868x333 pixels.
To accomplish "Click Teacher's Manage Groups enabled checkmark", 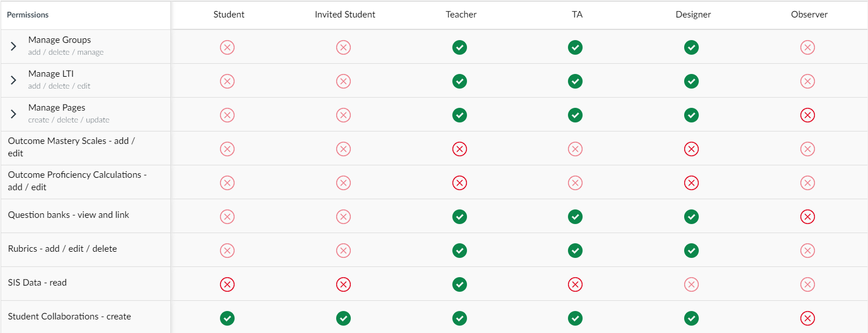I will [x=460, y=47].
